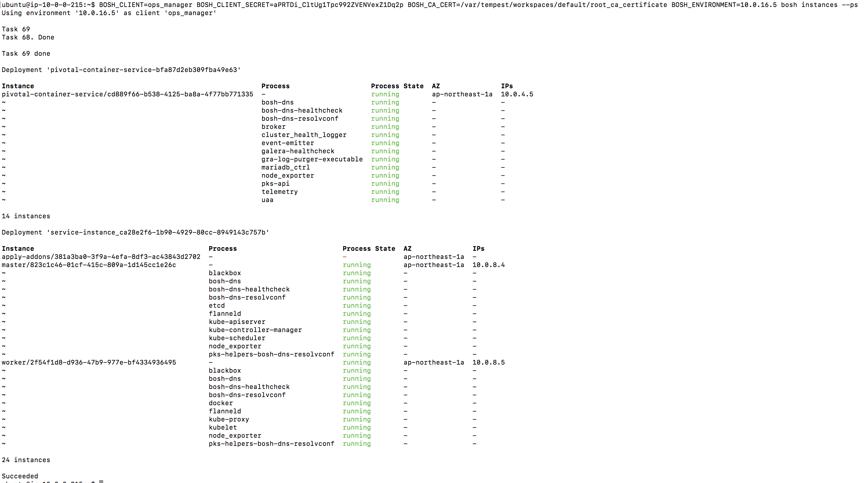Click the 'Succeeded' status text
Viewport: 868px width, 483px height.
[x=20, y=476]
